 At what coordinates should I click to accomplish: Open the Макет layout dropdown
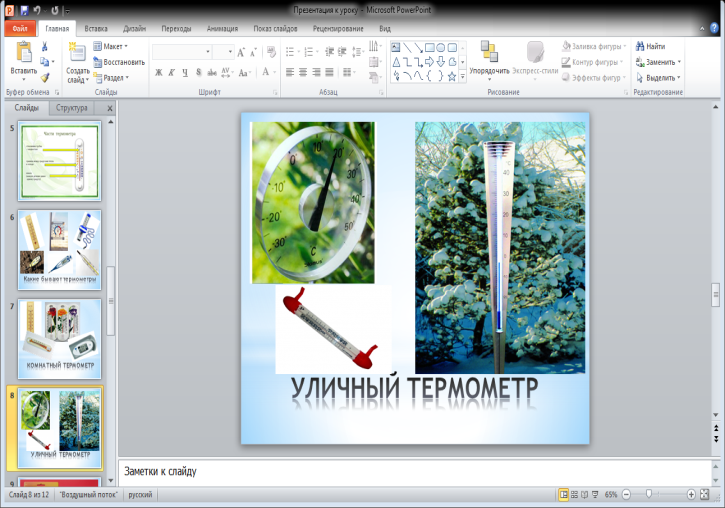(x=112, y=46)
